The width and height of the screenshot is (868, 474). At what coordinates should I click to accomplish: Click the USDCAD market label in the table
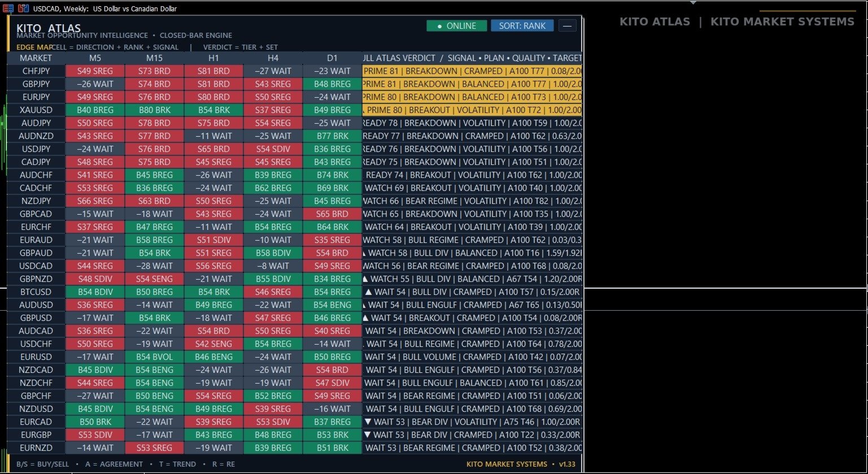36,266
